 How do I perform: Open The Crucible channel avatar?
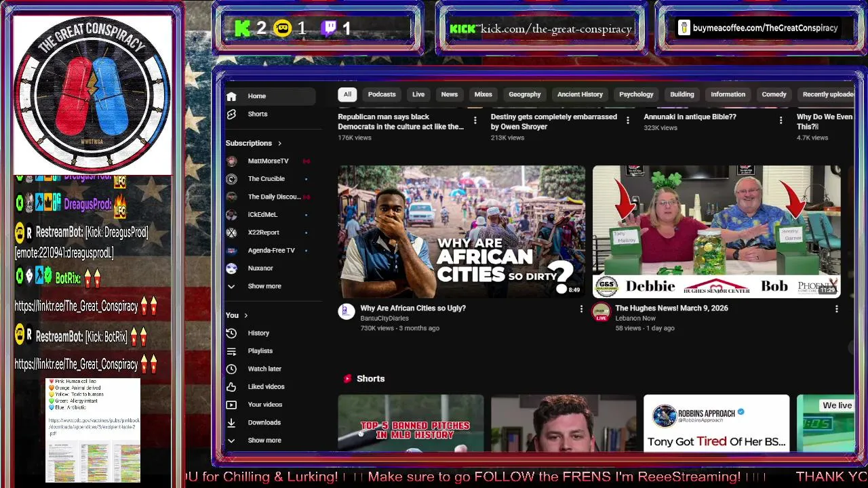point(231,179)
